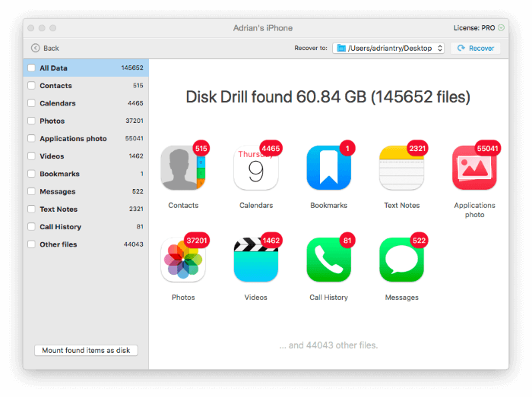Click the 44043 count next to Other files
Image resolution: width=532 pixels, height=397 pixels.
pyautogui.click(x=133, y=244)
